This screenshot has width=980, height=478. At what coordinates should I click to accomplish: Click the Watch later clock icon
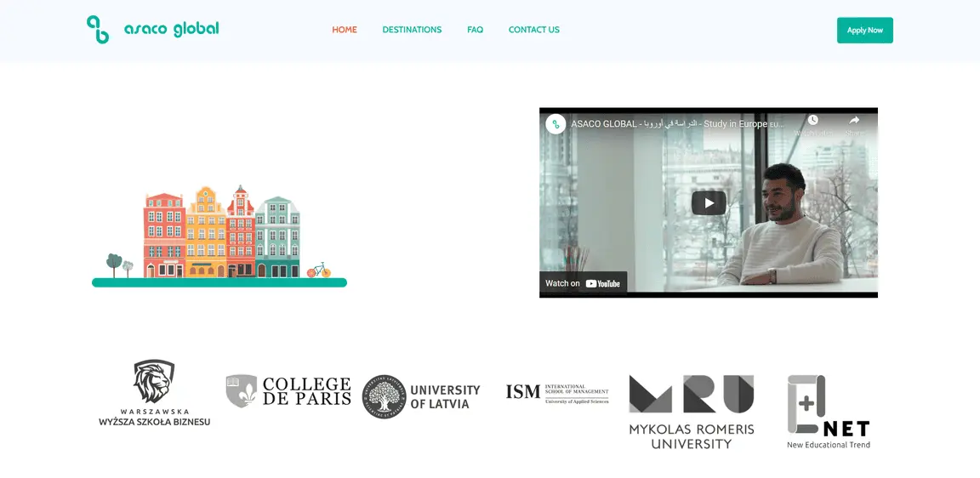(x=812, y=121)
